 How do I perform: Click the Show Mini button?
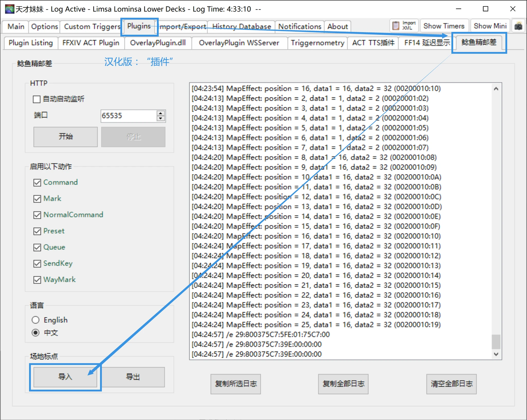click(490, 26)
